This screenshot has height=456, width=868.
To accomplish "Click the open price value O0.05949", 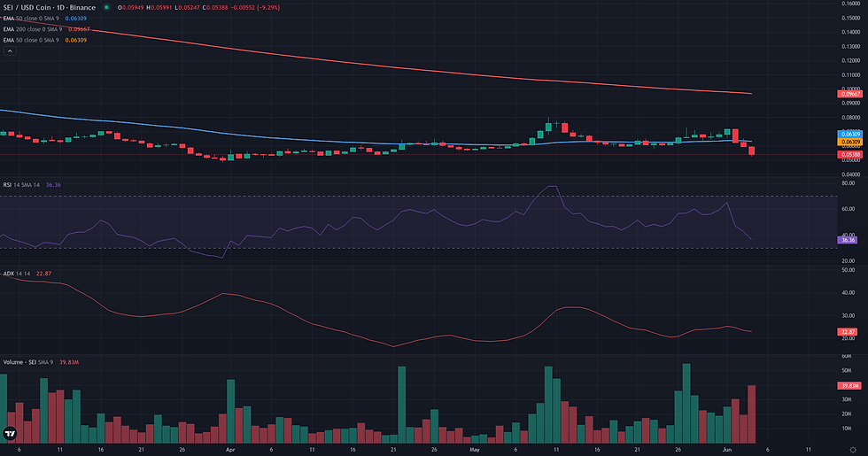I will (130, 8).
